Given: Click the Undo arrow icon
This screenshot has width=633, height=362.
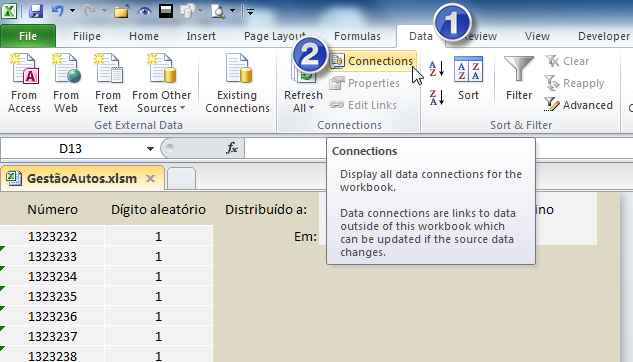Looking at the screenshot, I should [57, 11].
